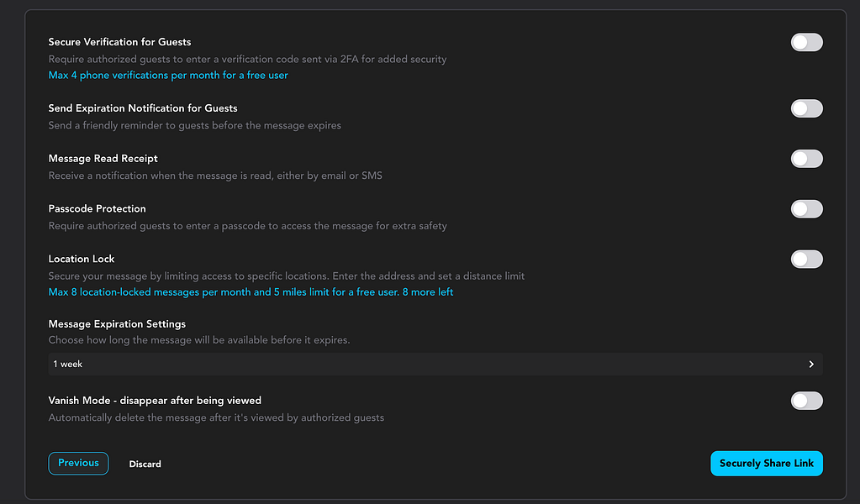Screen dimensions: 860x504
Task: Enable Vanish Mode toggle
Action: click(x=806, y=401)
